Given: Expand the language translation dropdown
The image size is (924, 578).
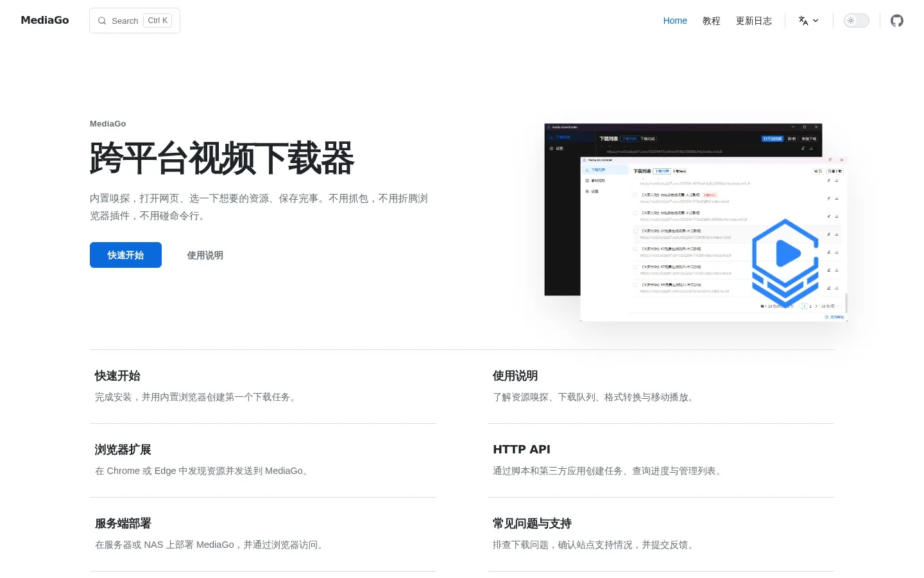Looking at the screenshot, I should (x=809, y=21).
